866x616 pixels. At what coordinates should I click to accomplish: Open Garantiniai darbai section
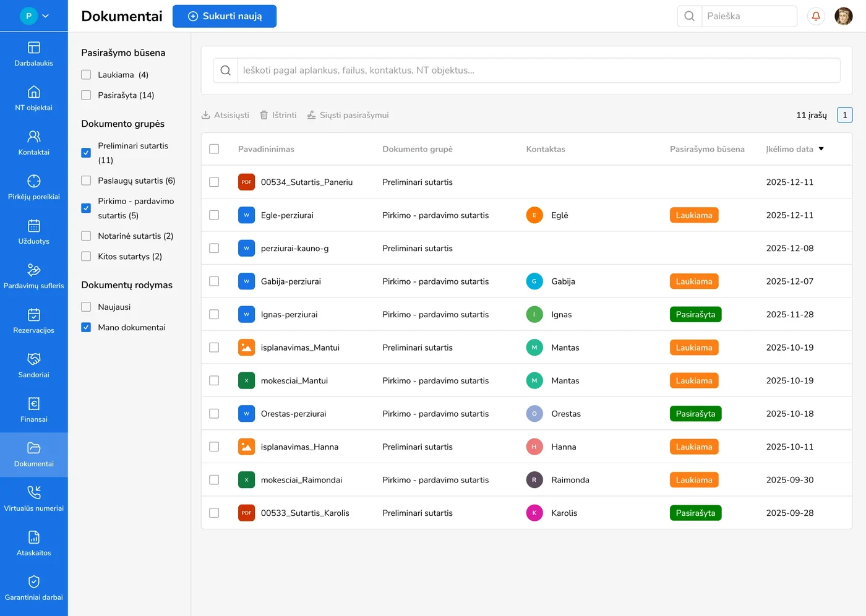click(34, 588)
